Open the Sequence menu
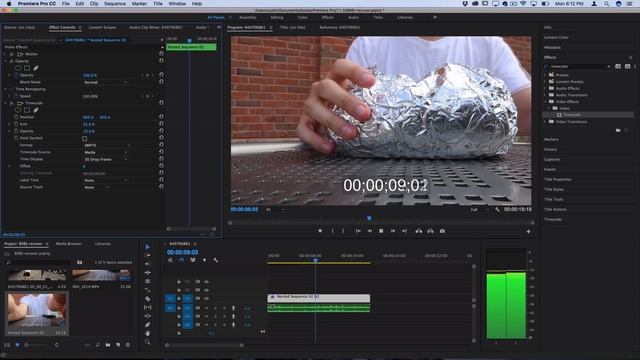This screenshot has width=640, height=360. (115, 4)
